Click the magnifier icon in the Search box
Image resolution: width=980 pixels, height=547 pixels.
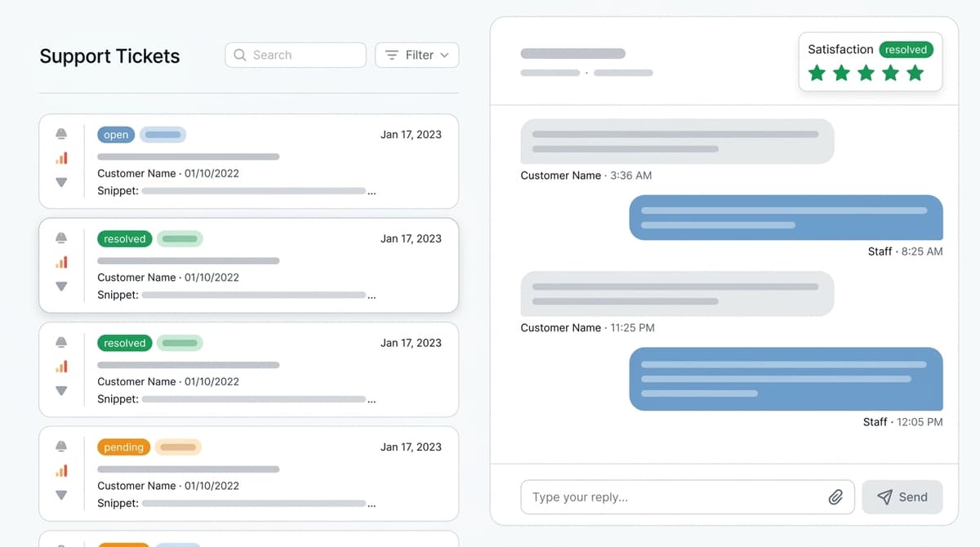(240, 55)
